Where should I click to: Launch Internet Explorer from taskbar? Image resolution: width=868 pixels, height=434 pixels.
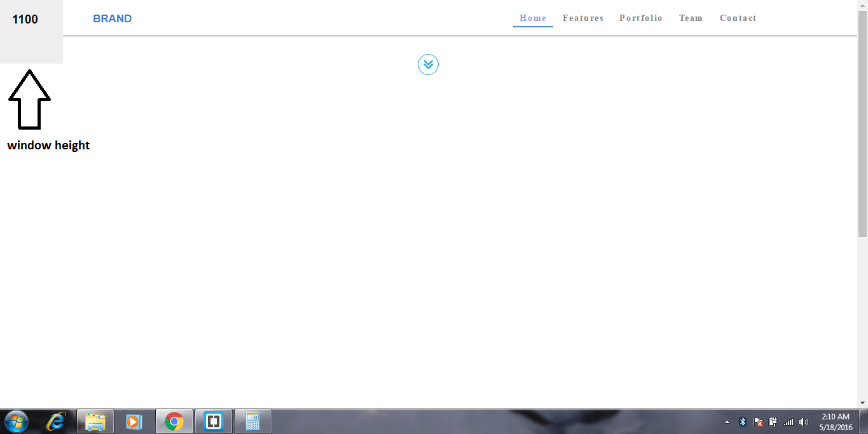click(56, 421)
